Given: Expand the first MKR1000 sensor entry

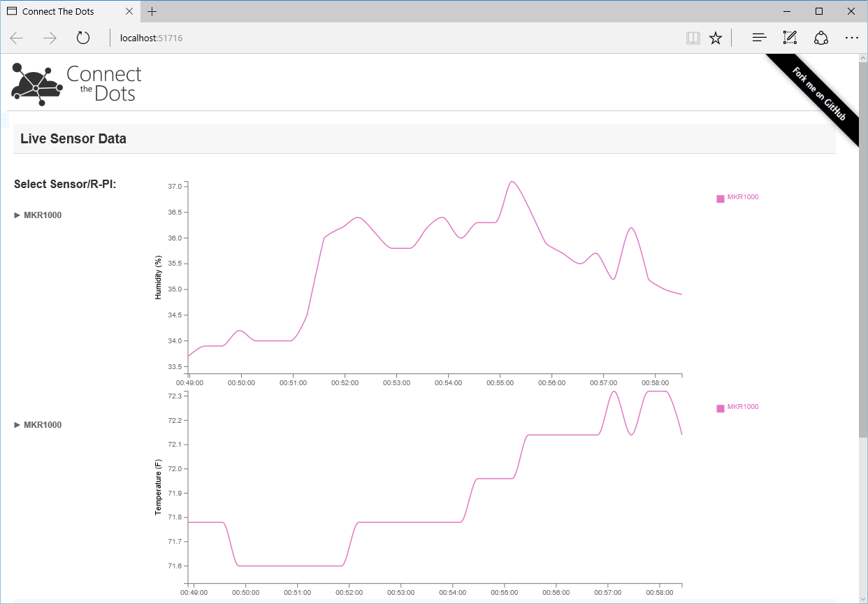Looking at the screenshot, I should (38, 215).
